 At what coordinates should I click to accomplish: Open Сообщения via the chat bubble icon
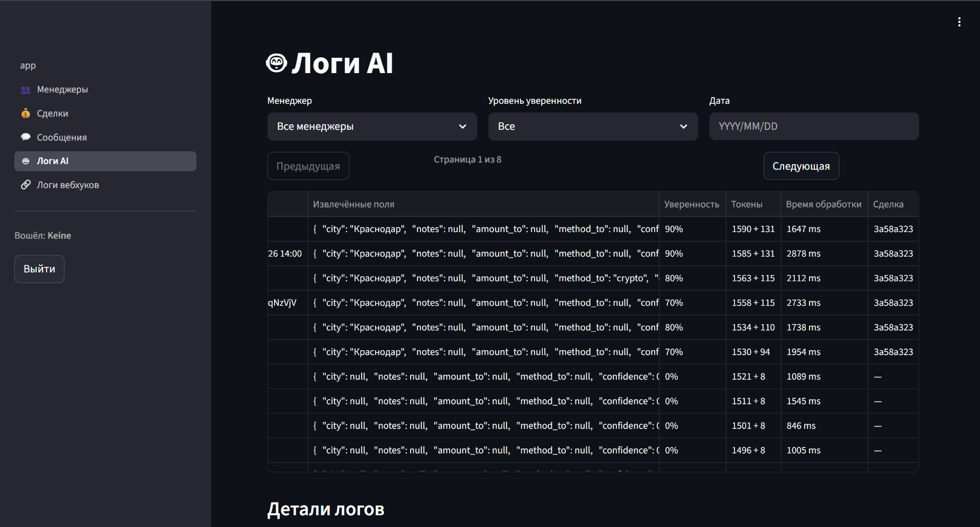pos(25,137)
